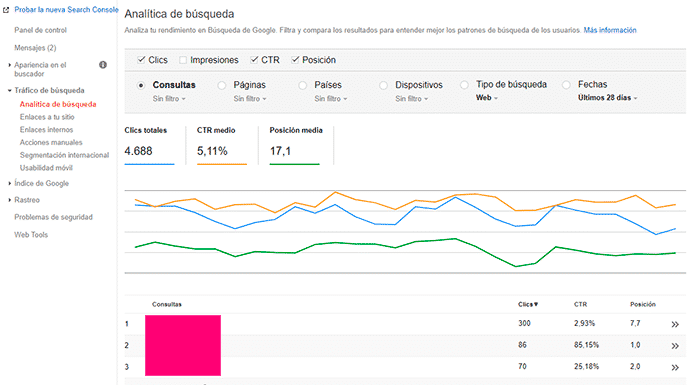This screenshot has height=385, width=700.
Task: Open Web Tools in sidebar
Action: click(x=31, y=234)
